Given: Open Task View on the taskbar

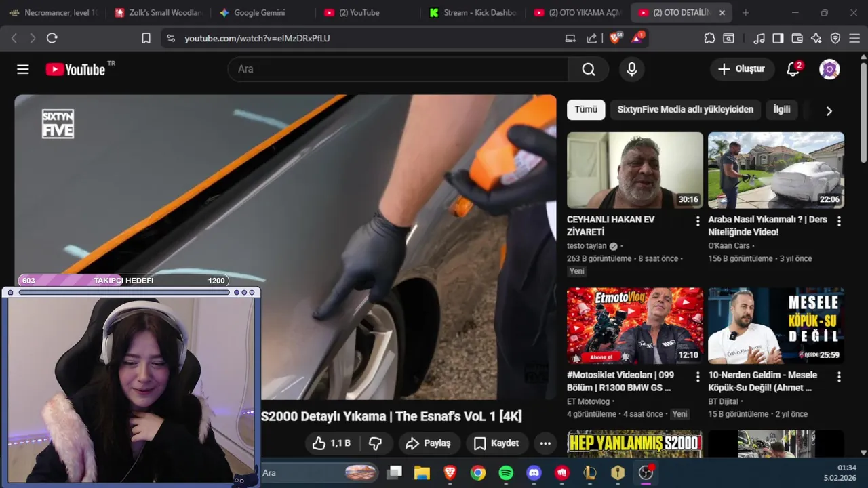Looking at the screenshot, I should (394, 473).
